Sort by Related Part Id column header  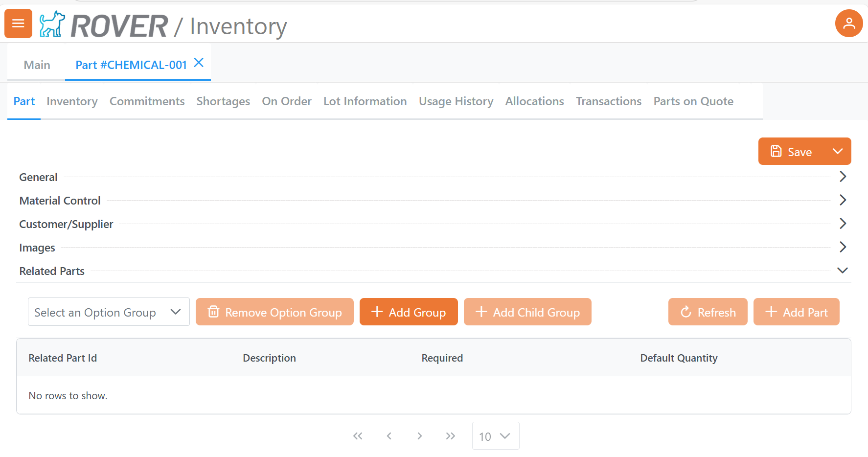63,358
